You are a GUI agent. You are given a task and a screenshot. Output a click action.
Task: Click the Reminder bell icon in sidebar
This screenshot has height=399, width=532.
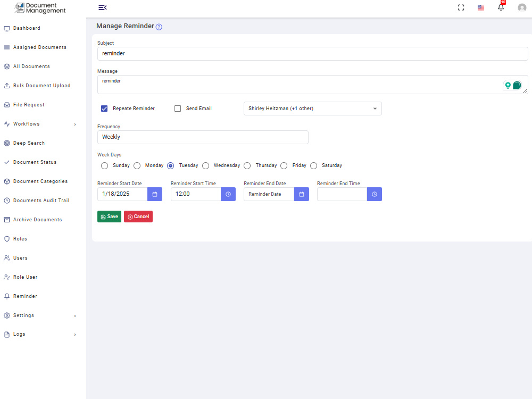coord(7,296)
